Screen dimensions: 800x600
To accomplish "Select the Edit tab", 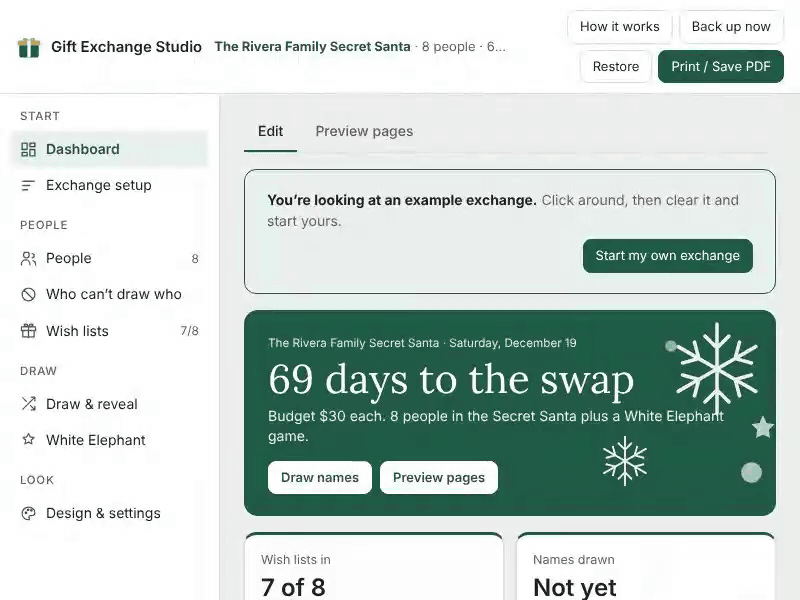I will coord(270,132).
